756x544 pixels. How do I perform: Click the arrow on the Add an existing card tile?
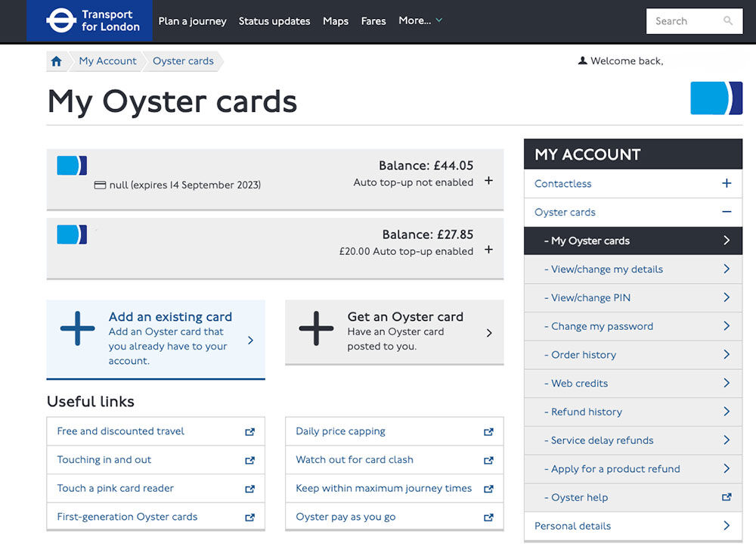(x=250, y=340)
